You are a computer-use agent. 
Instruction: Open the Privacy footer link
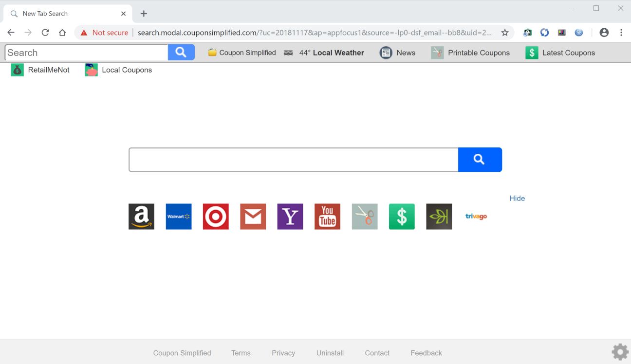[x=283, y=353]
